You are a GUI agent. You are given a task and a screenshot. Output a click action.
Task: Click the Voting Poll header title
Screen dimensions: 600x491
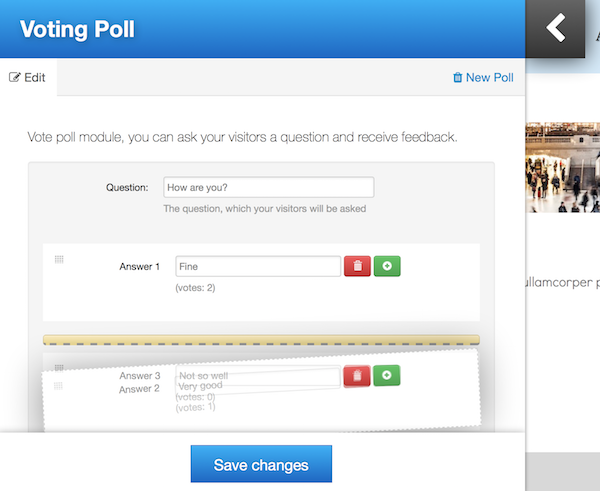[77, 30]
